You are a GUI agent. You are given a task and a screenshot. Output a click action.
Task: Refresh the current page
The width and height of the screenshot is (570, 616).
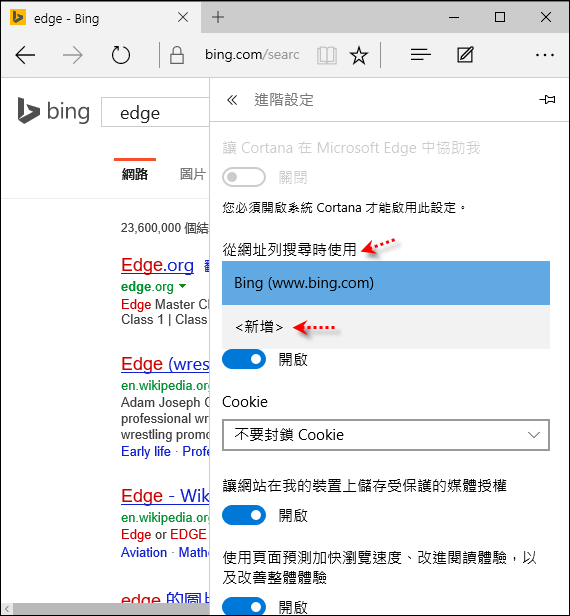tap(121, 55)
